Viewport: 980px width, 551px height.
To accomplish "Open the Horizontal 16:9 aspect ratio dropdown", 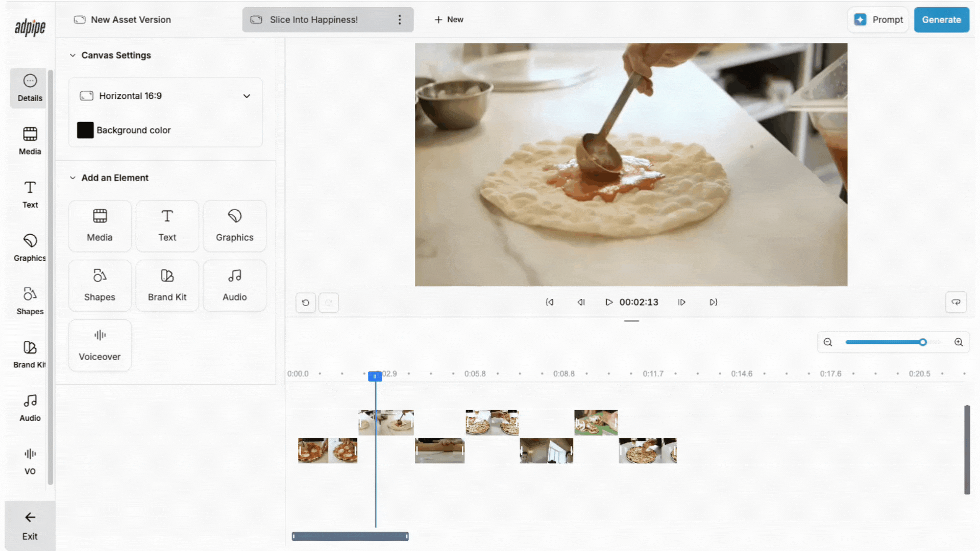I will (165, 96).
